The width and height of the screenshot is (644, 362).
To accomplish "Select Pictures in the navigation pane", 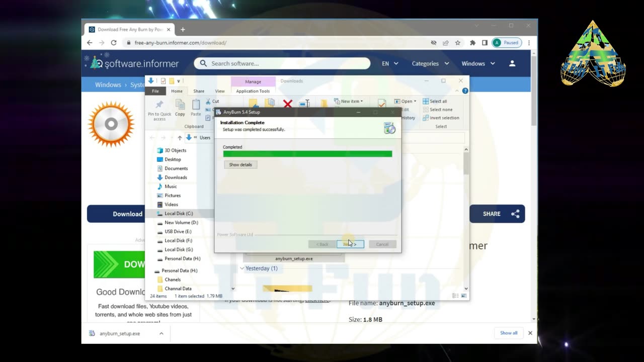I will (169, 196).
